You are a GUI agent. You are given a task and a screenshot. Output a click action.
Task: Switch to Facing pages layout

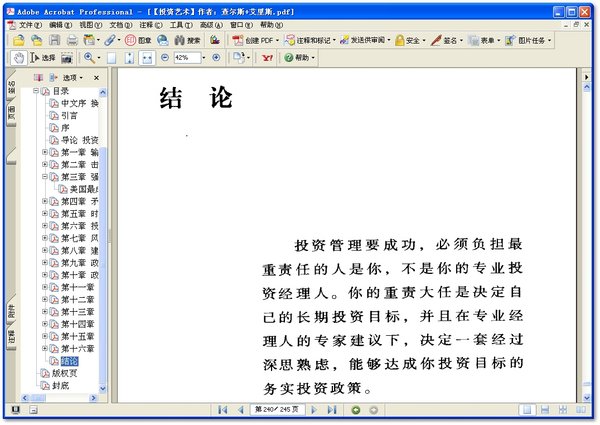tap(580, 410)
